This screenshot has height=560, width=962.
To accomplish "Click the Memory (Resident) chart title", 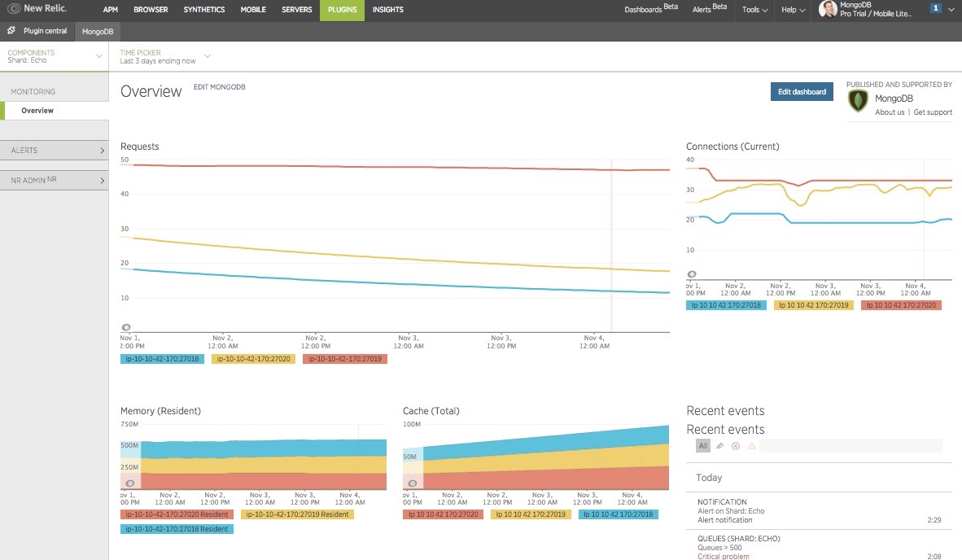I will (x=161, y=411).
